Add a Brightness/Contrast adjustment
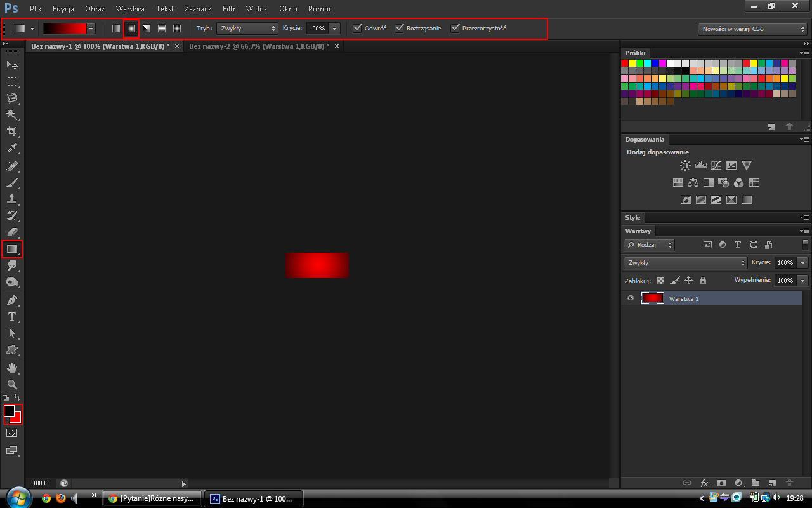 685,166
